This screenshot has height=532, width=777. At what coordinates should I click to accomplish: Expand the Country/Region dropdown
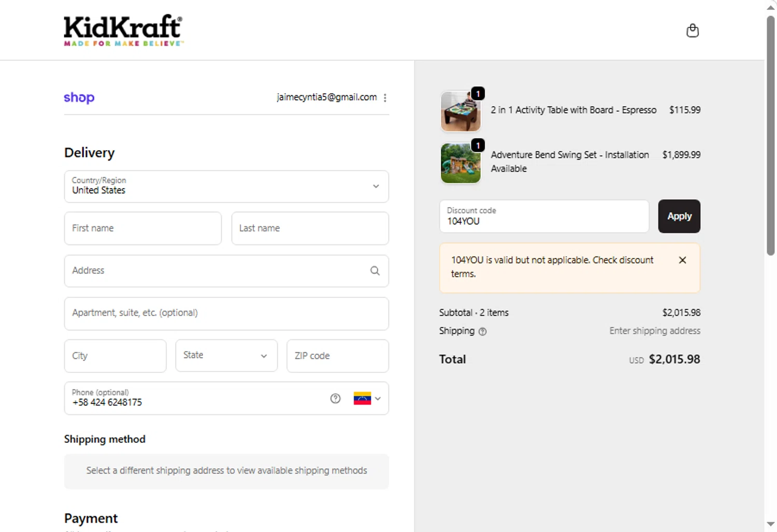226,186
